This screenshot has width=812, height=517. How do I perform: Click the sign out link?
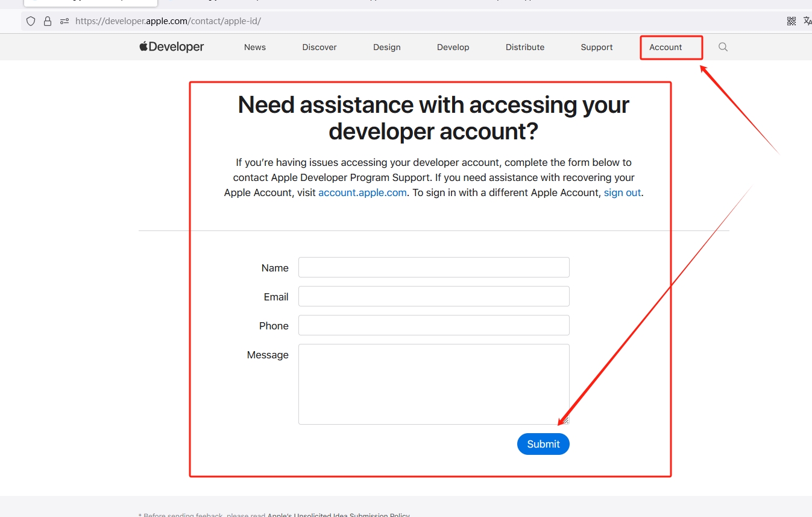(622, 193)
